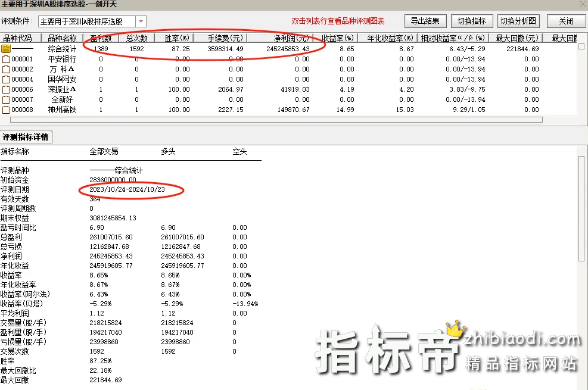Screen dimensions: 588x390
Task: Click the 初始资金 label
Action: pos(15,180)
